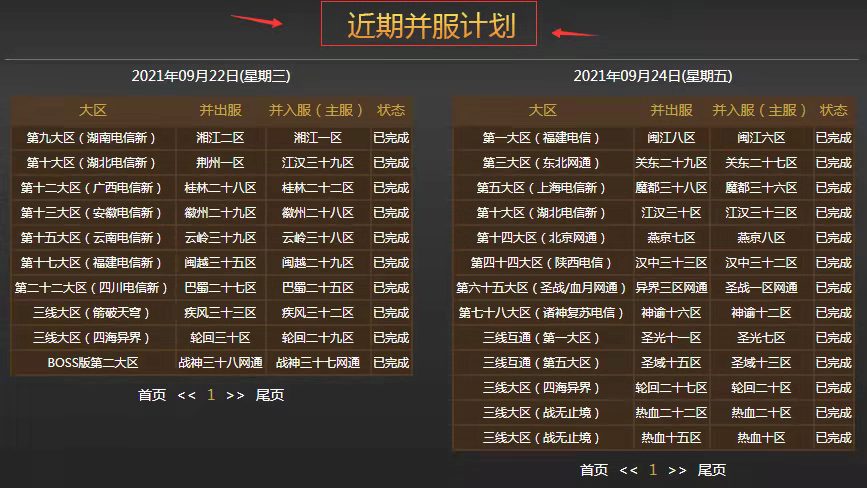Click the 神谕十六区 cell
867x488 pixels.
tap(671, 313)
